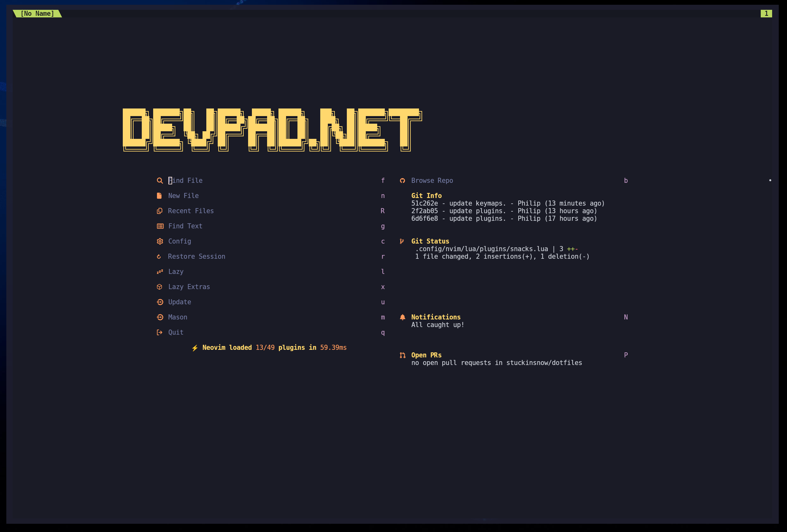The image size is (787, 532).
Task: Click the [No Name] buffer tab
Action: (37, 14)
